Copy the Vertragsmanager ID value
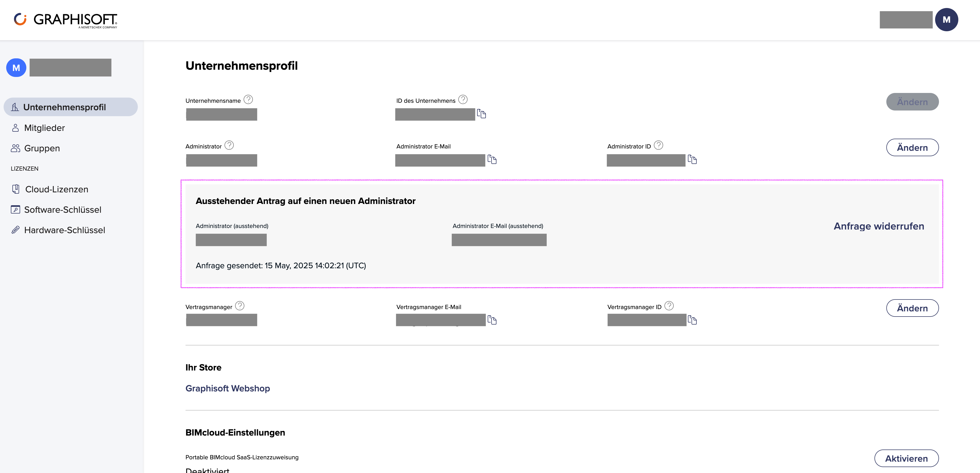Screen dimensions: 980x473 tap(692, 320)
